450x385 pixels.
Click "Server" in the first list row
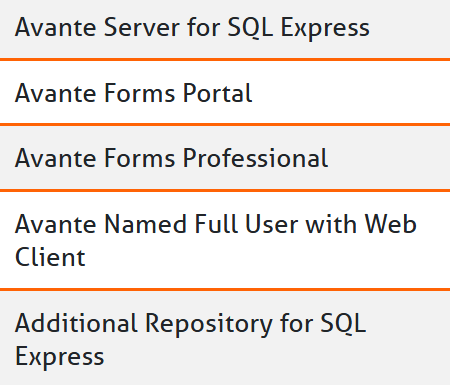point(142,27)
